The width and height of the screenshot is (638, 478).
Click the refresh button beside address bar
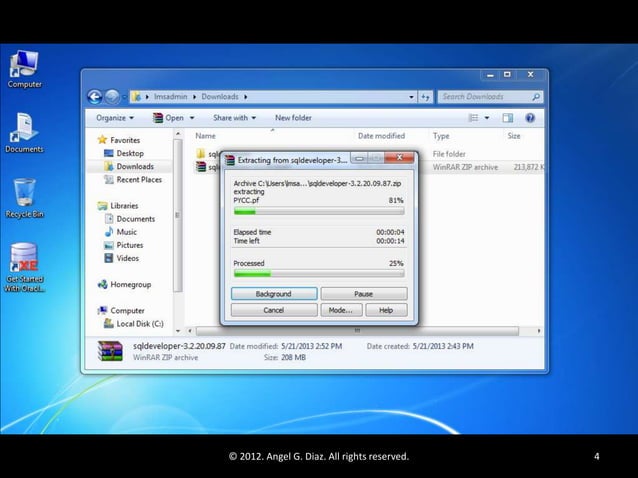425,97
